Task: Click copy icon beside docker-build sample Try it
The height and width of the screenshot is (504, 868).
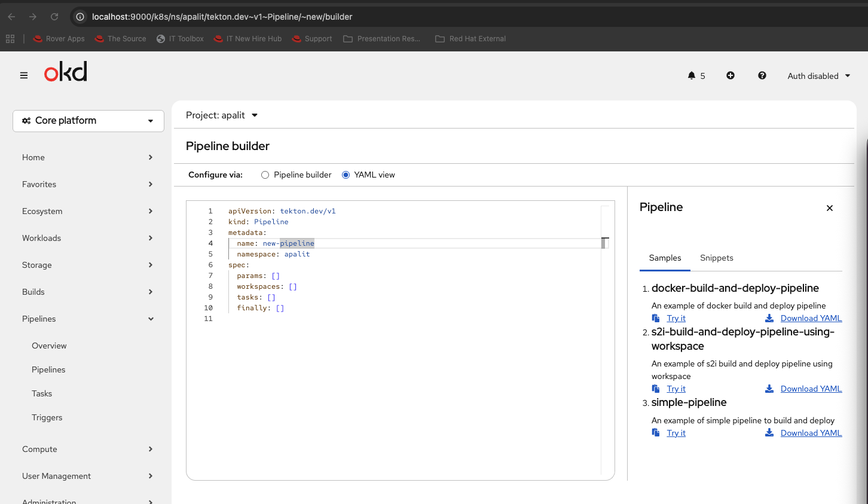Action: [x=656, y=318]
